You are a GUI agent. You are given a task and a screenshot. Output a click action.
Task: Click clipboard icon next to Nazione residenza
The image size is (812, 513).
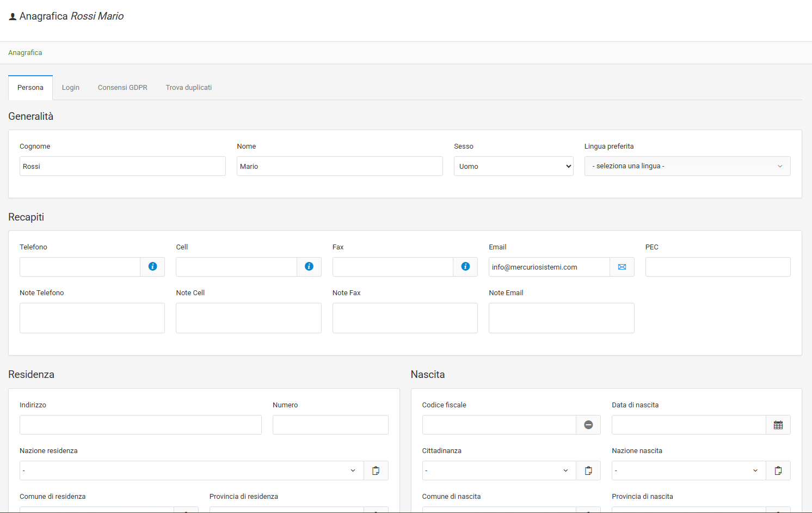coord(376,471)
